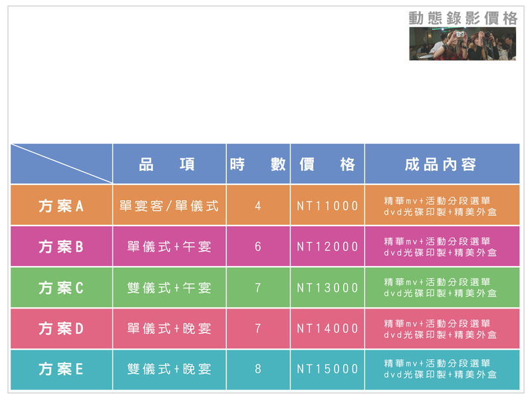The image size is (532, 399).
Task: Select the 方案C row label
Action: click(x=61, y=288)
